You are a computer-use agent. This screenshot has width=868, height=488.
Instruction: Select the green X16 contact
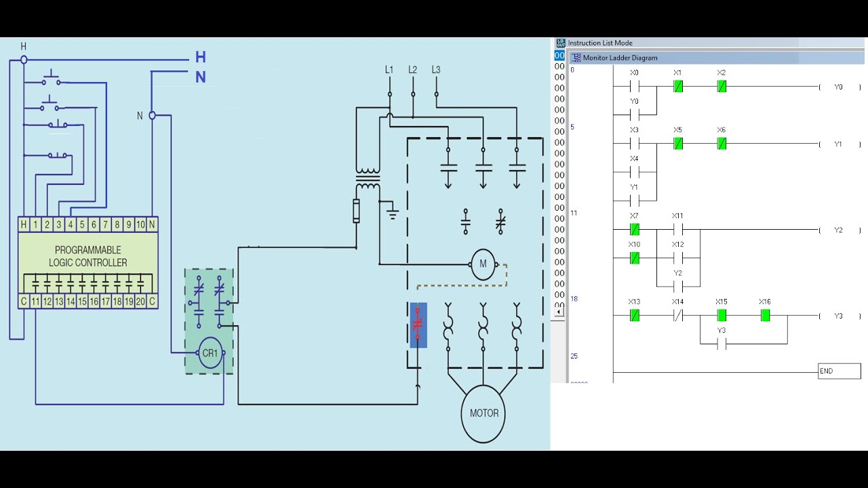pos(765,315)
